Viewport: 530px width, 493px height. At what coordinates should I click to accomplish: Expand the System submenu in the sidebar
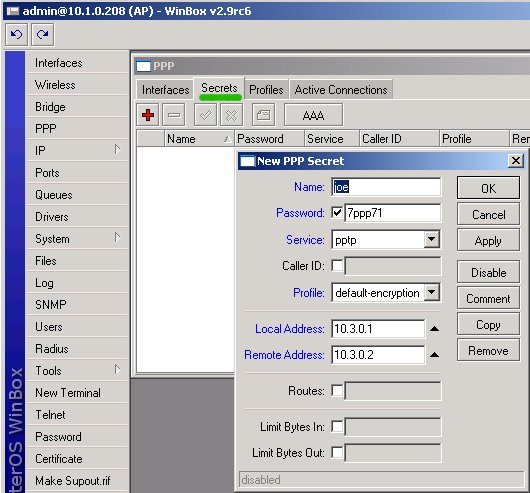coord(117,238)
